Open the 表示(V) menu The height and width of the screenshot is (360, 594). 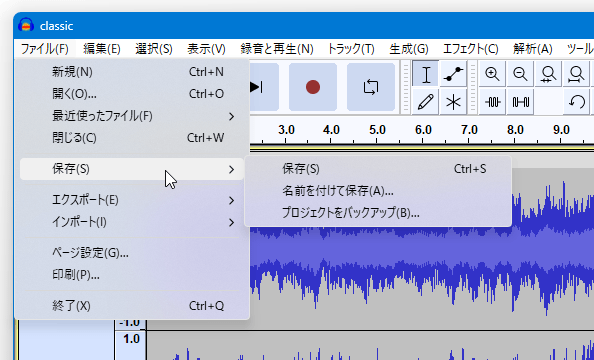click(x=206, y=49)
